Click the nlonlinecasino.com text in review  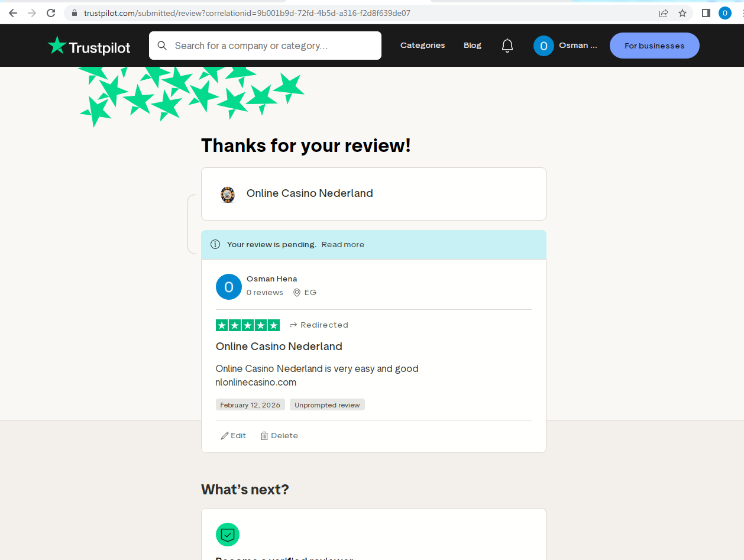point(256,383)
